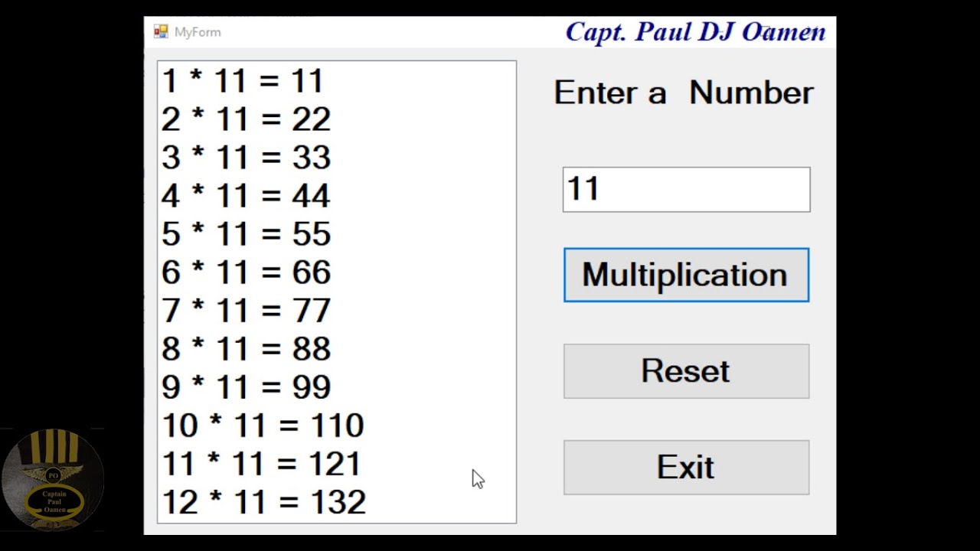980x551 pixels.
Task: Select the row '3 * 11 = 33'
Action: click(x=337, y=158)
